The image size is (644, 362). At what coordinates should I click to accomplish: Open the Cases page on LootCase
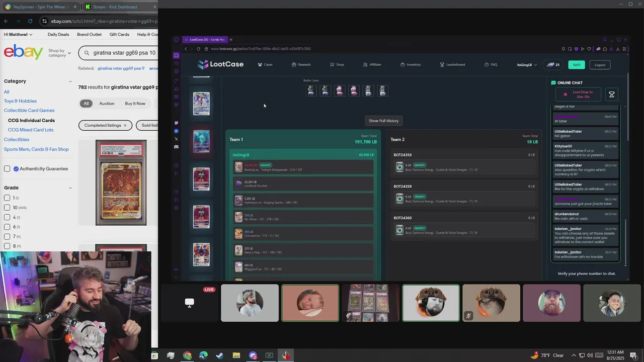pyautogui.click(x=265, y=64)
